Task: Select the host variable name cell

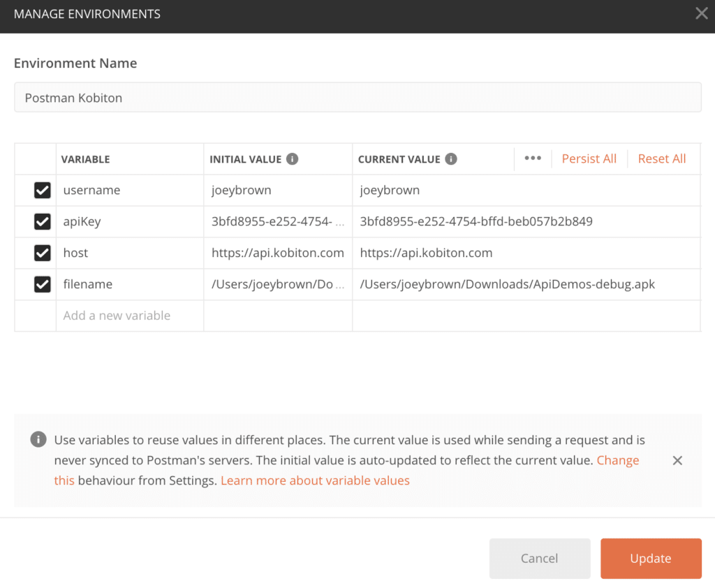Action: tap(130, 253)
